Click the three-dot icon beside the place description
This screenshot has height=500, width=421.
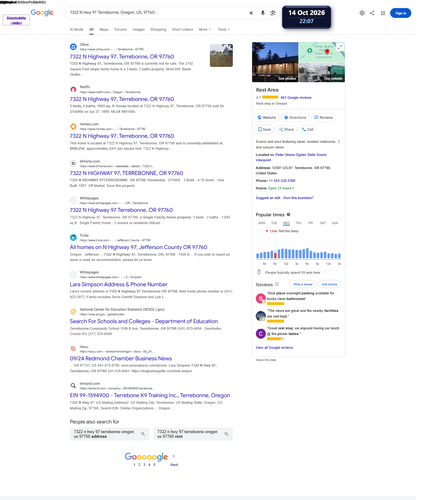pos(339,142)
